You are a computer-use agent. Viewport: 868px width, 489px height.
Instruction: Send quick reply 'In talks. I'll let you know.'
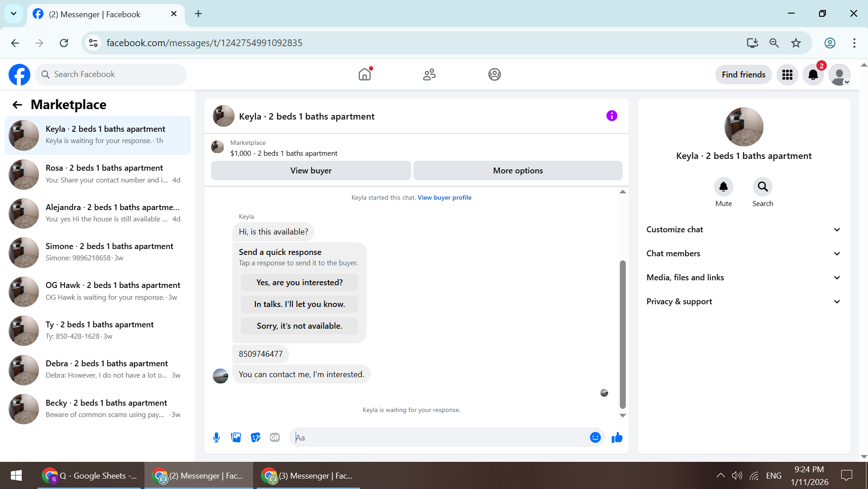point(299,304)
